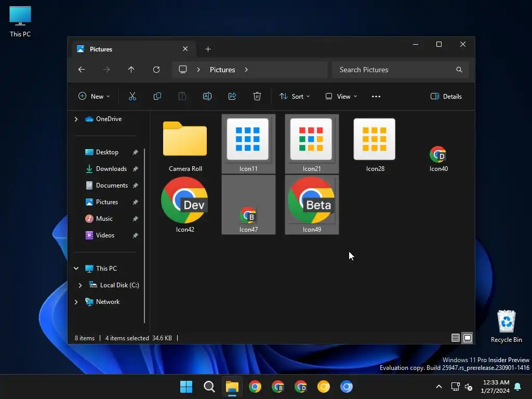Expand the Network tree node

tap(76, 302)
